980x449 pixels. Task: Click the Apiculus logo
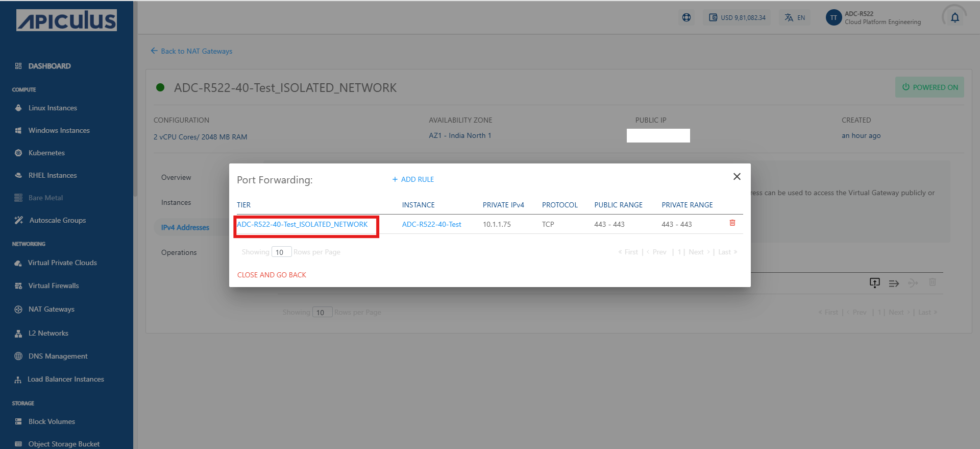[x=66, y=20]
